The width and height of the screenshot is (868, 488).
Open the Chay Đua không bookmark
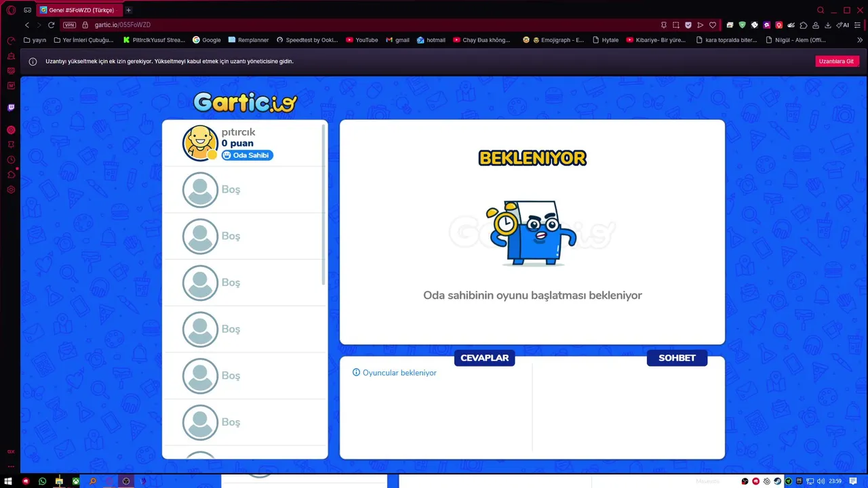[x=481, y=40]
